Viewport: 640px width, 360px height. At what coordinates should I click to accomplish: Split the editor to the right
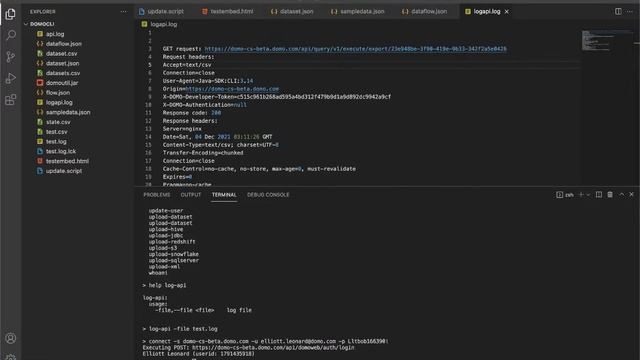pos(618,11)
